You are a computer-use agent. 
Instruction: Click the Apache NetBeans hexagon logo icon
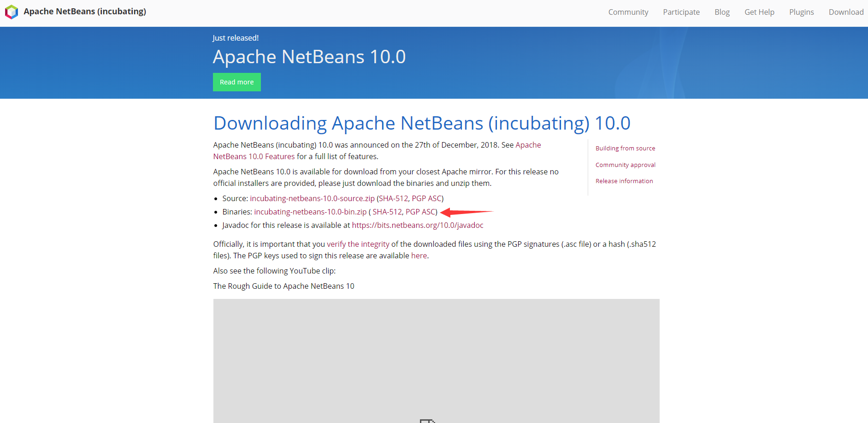click(12, 12)
